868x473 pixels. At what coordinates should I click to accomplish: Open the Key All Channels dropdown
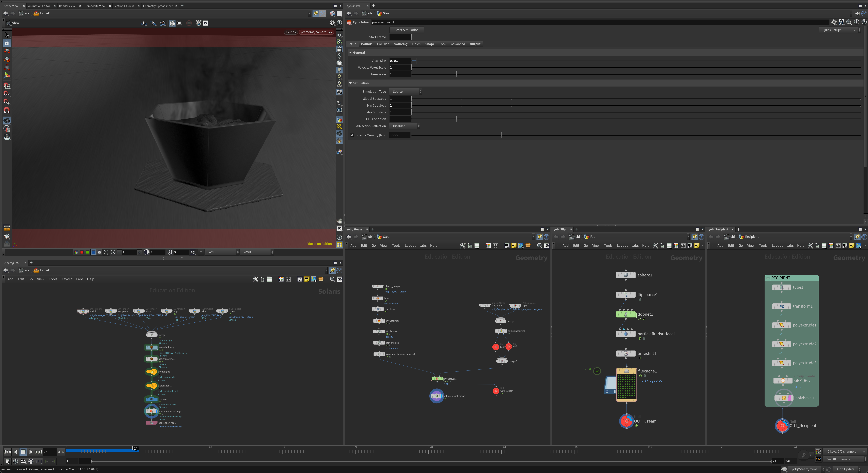[x=845, y=459]
